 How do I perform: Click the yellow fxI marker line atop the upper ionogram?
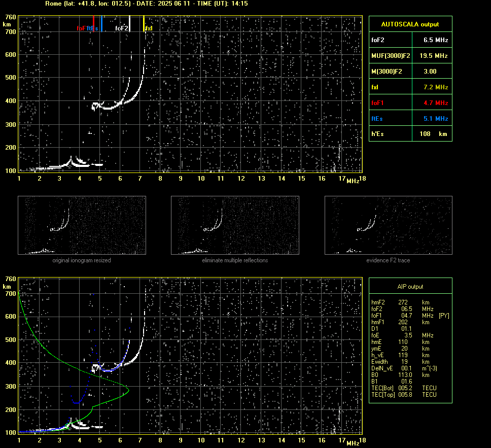point(144,23)
